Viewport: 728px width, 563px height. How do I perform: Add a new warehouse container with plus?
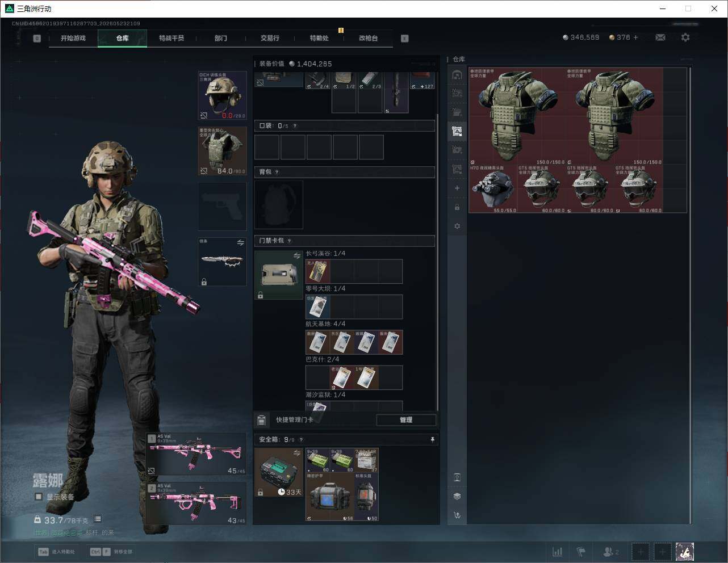point(457,188)
